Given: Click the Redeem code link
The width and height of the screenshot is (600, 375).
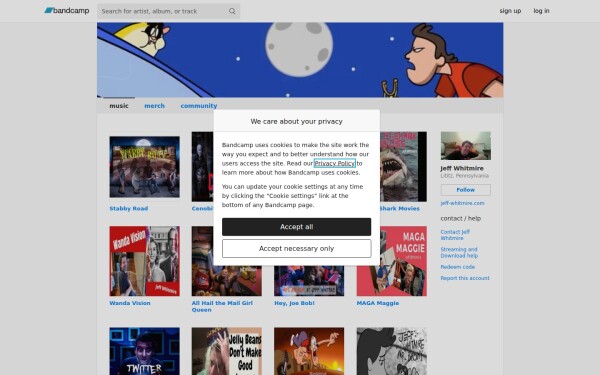Looking at the screenshot, I should point(457,267).
